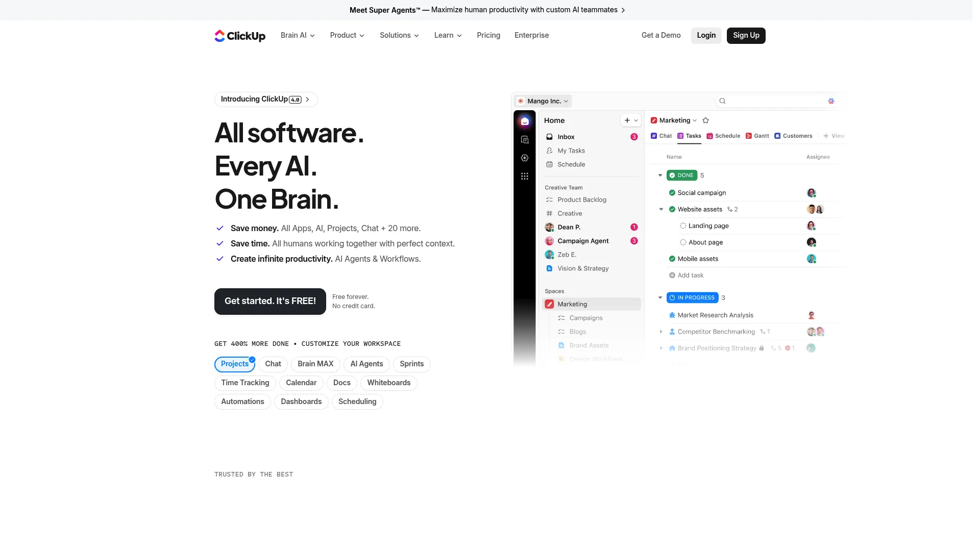980x551 pixels.
Task: Click the Inbox tray icon
Action: click(x=550, y=137)
